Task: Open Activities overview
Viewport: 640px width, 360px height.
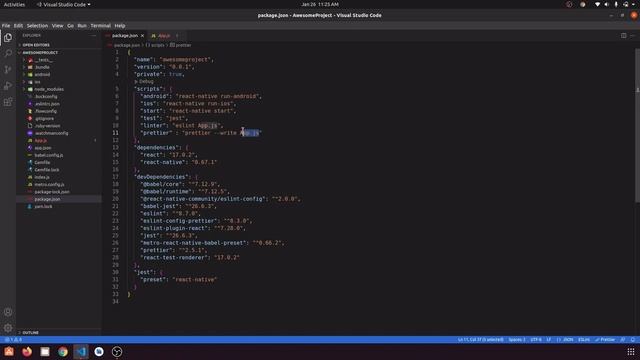Action: 14,4
